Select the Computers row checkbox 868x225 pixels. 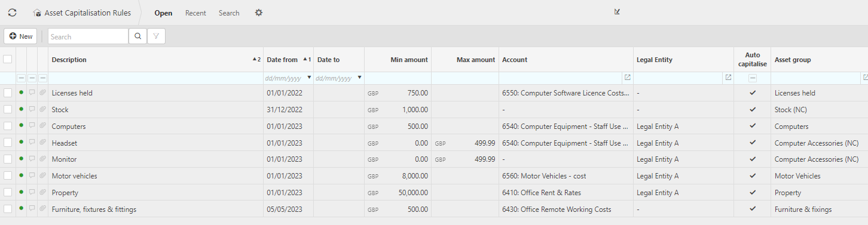(x=8, y=126)
